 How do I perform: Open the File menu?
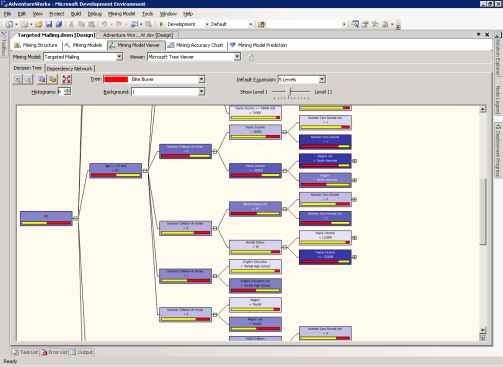coord(7,14)
